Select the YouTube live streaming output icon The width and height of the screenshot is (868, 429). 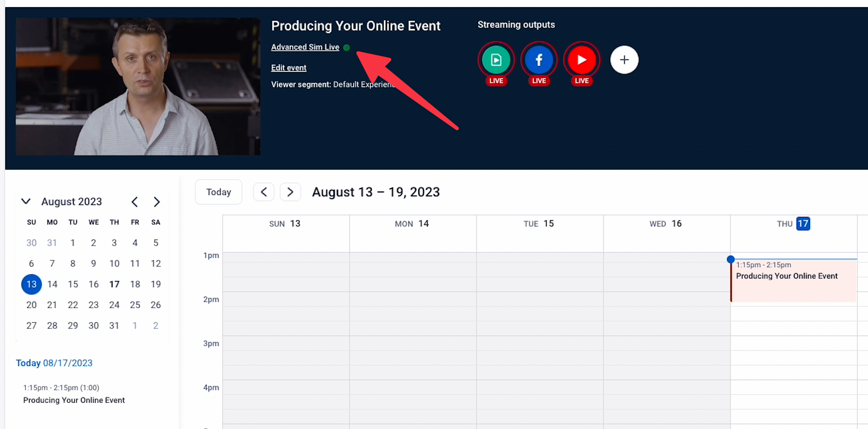tap(582, 60)
